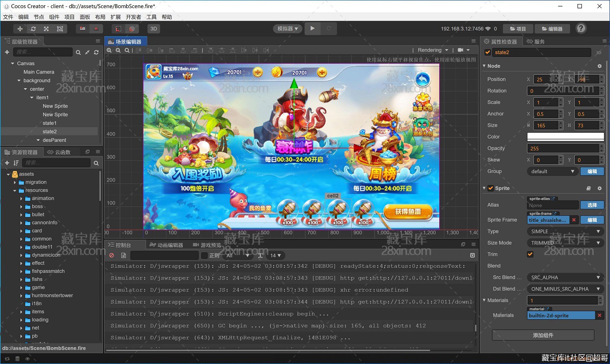The height and width of the screenshot is (364, 610).
Task: Collapse the item1 node
Action: pyautogui.click(x=32, y=98)
